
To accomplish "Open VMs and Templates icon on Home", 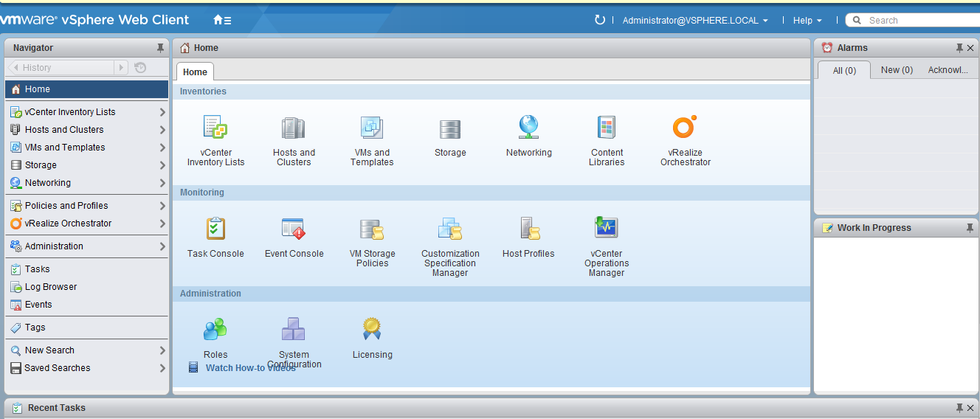I will pos(372,128).
